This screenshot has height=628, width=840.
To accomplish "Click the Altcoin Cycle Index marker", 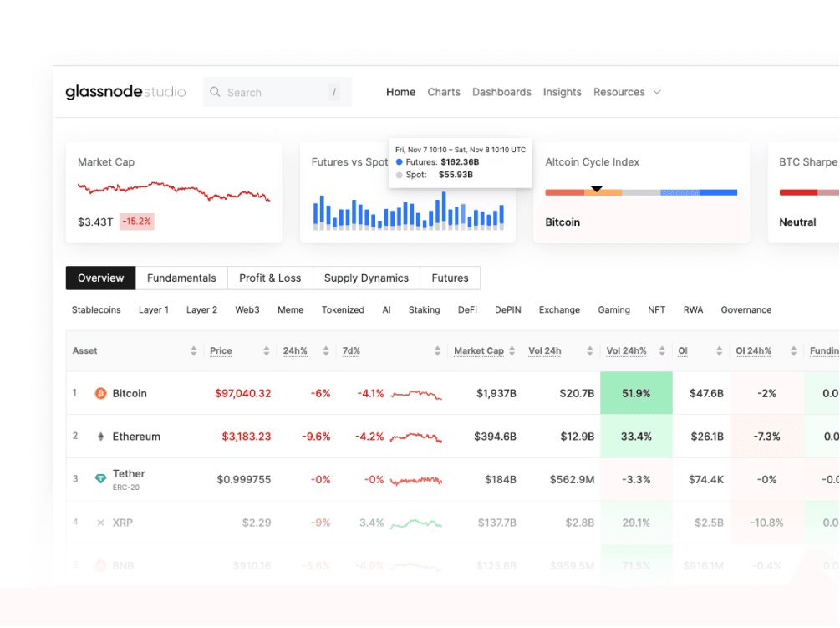I will pos(596,191).
